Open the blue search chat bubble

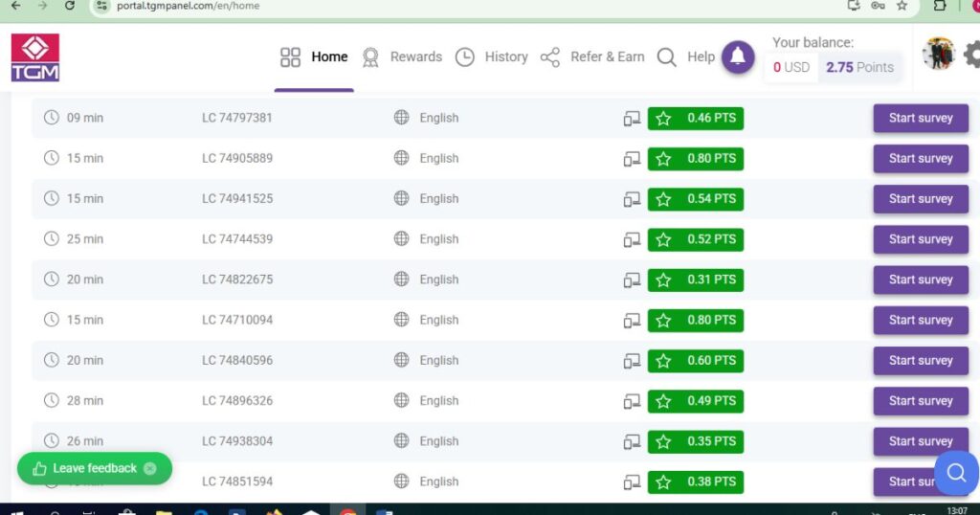[x=956, y=473]
